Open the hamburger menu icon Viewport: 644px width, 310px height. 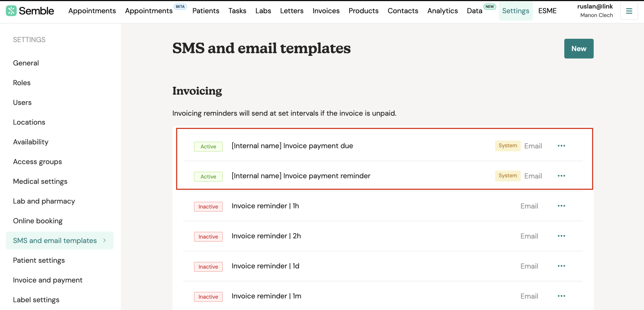coord(629,11)
